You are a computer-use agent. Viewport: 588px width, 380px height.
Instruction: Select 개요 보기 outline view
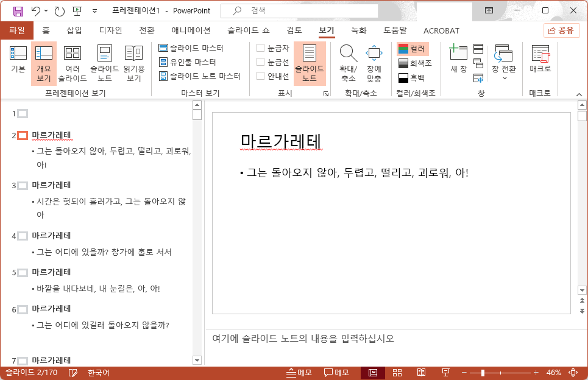tap(43, 63)
